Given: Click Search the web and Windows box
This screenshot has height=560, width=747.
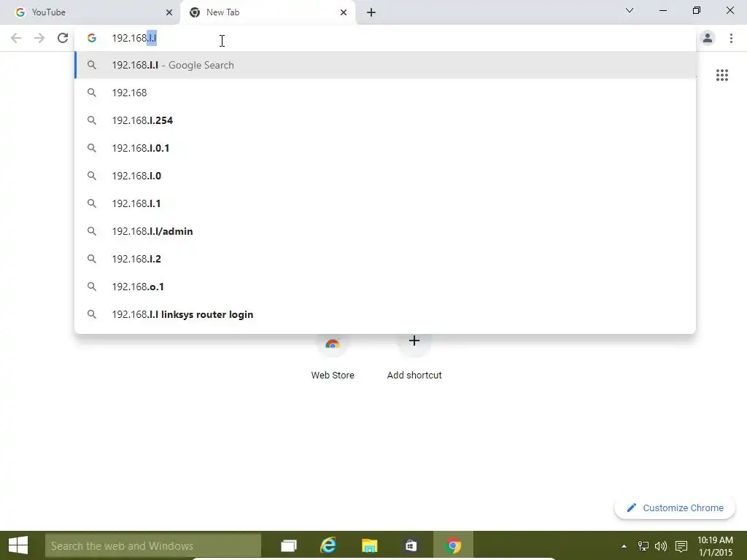Looking at the screenshot, I should pyautogui.click(x=153, y=545).
